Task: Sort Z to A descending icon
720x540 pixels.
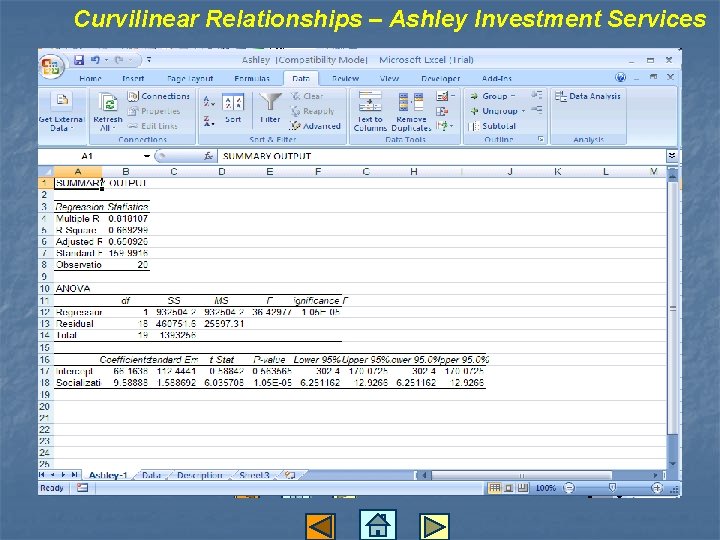Action: (x=208, y=121)
